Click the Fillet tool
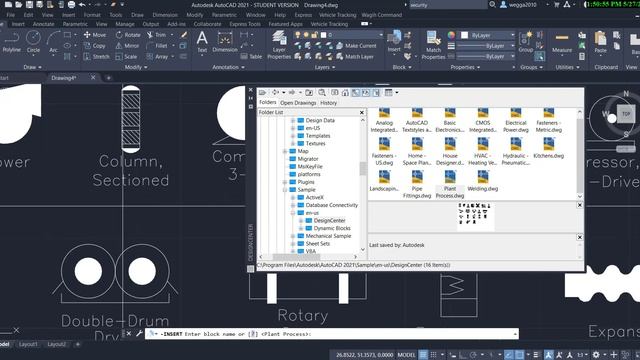 pyautogui.click(x=157, y=46)
